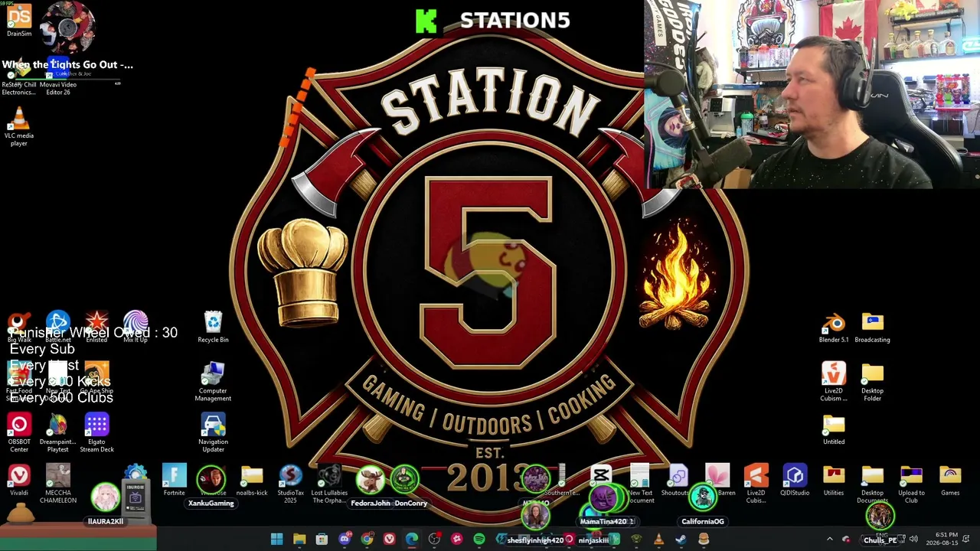Open Google Chrome from the taskbar
Image resolution: width=980 pixels, height=551 pixels.
click(367, 540)
